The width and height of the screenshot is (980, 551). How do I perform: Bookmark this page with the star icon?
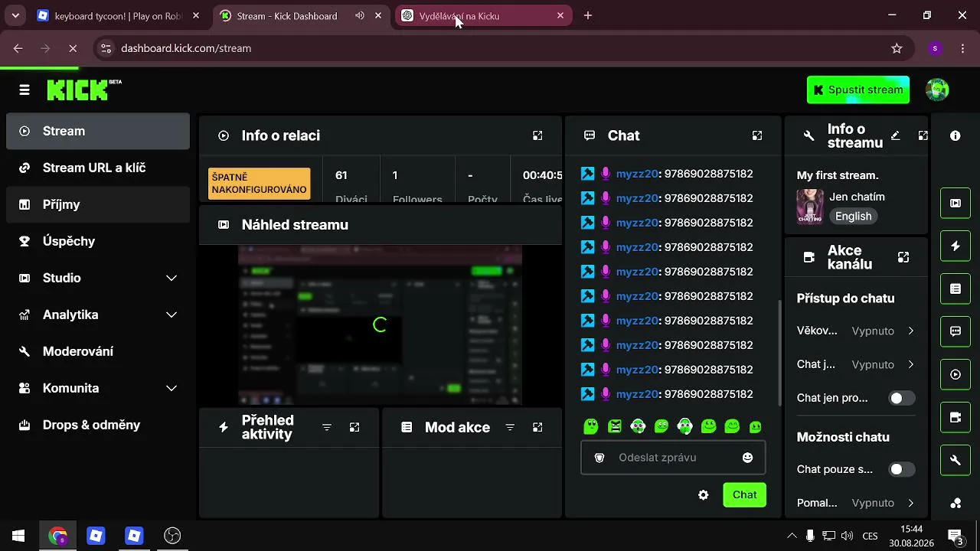(x=897, y=48)
